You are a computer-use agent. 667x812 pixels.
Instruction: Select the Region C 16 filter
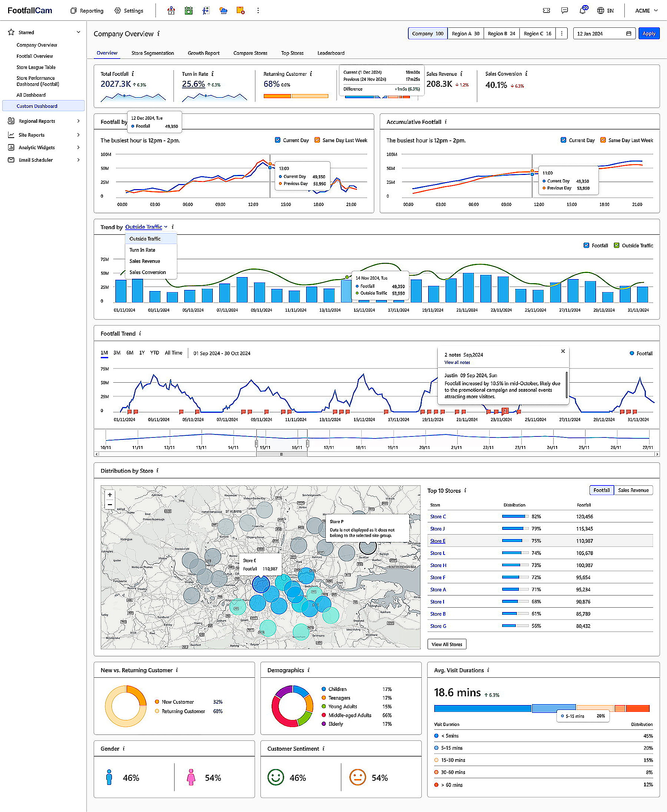pos(537,33)
